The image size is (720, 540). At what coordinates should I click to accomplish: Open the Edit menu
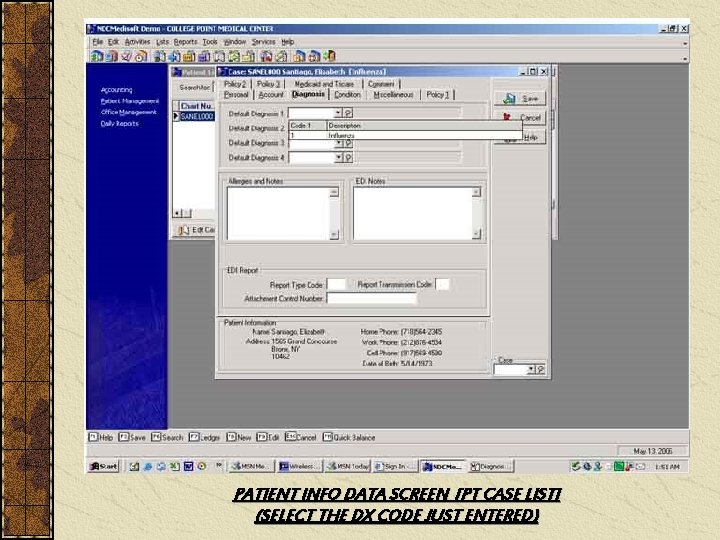113,42
